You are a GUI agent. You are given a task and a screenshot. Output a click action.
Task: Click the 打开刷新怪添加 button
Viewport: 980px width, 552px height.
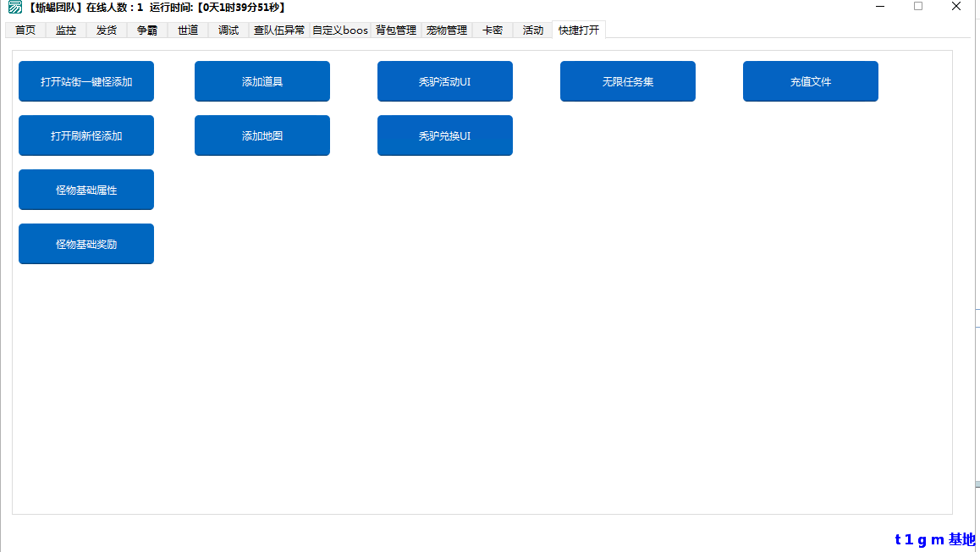(x=86, y=135)
